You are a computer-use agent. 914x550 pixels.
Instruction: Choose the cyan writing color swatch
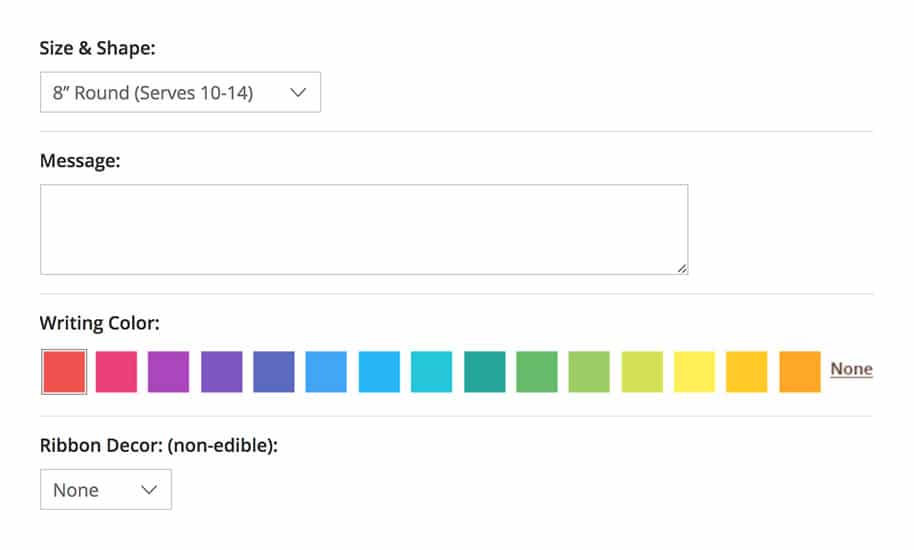coord(432,371)
